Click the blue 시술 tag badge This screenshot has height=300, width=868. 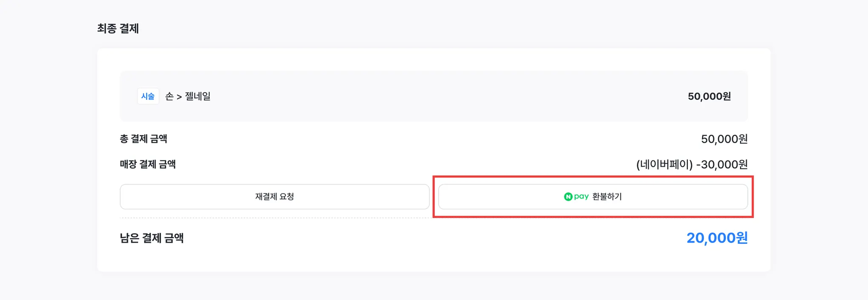148,96
